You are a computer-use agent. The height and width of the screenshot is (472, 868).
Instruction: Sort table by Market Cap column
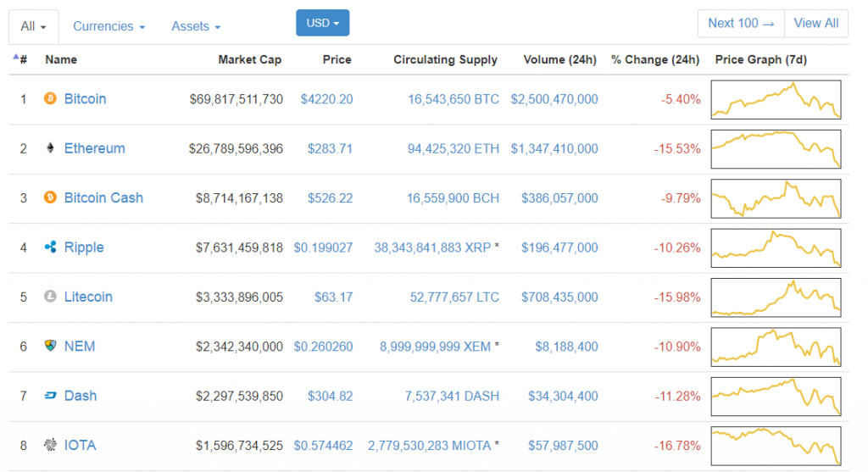point(250,60)
